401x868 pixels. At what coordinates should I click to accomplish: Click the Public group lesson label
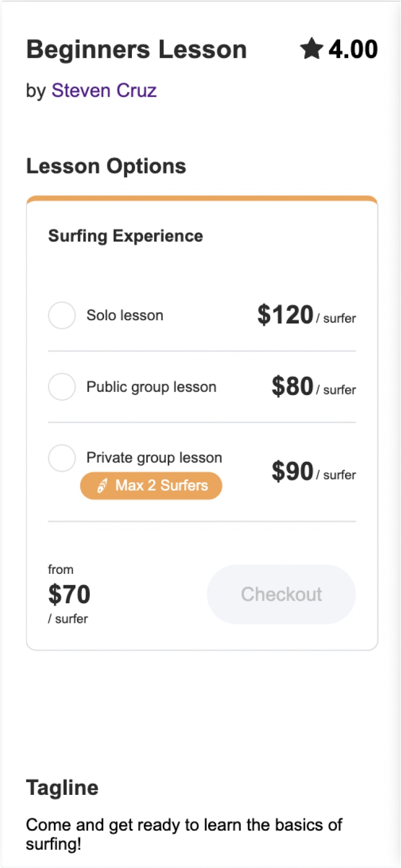[x=152, y=386]
